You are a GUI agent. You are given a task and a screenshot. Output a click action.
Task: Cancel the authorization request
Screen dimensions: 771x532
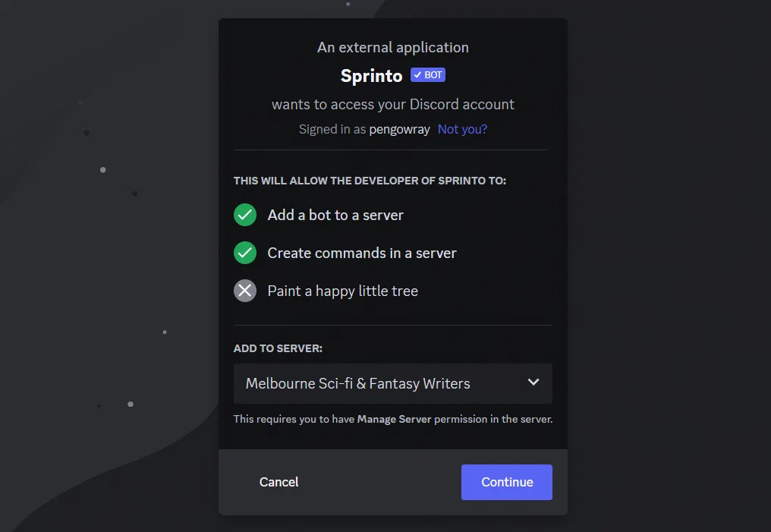(x=279, y=483)
